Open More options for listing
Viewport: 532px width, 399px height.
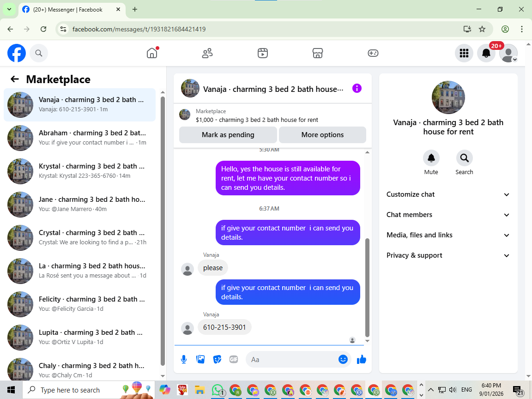tap(322, 135)
